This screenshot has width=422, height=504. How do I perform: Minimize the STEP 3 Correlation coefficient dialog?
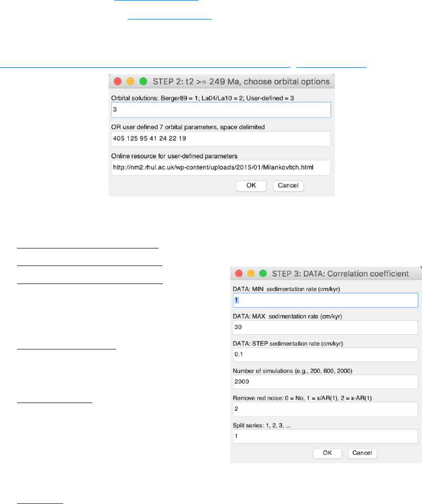coord(251,274)
